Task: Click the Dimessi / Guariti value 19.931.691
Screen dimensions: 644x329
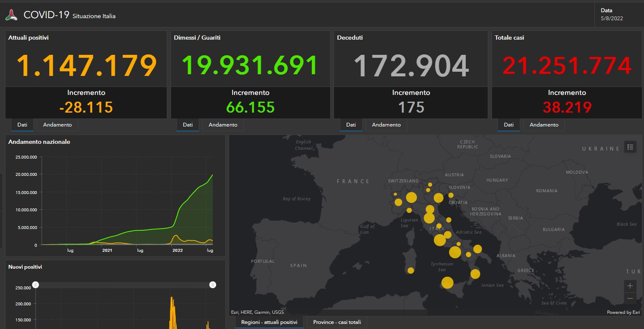Action: click(x=250, y=65)
